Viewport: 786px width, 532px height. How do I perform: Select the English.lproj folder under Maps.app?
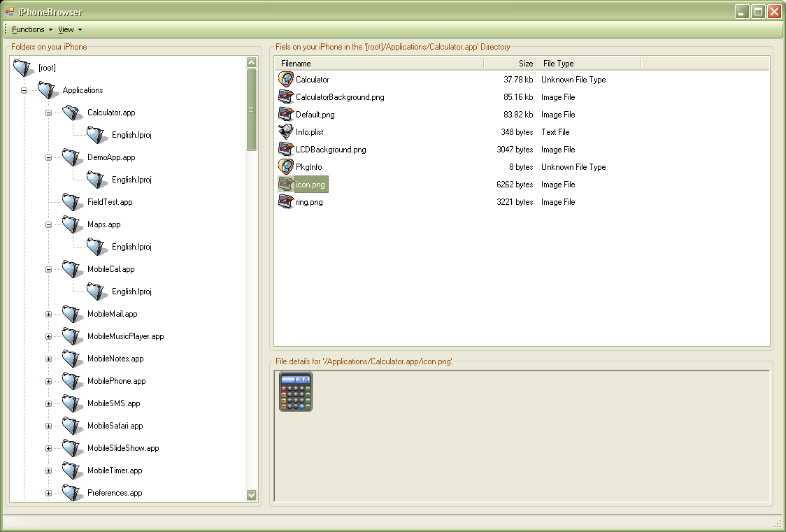[132, 247]
